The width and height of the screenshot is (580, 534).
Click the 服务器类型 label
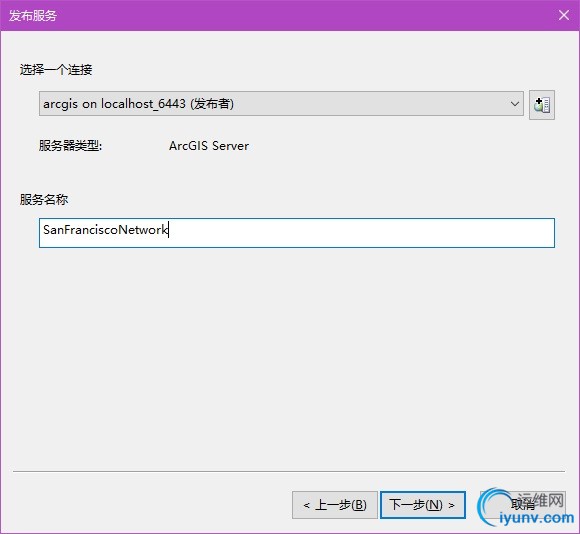(x=70, y=146)
